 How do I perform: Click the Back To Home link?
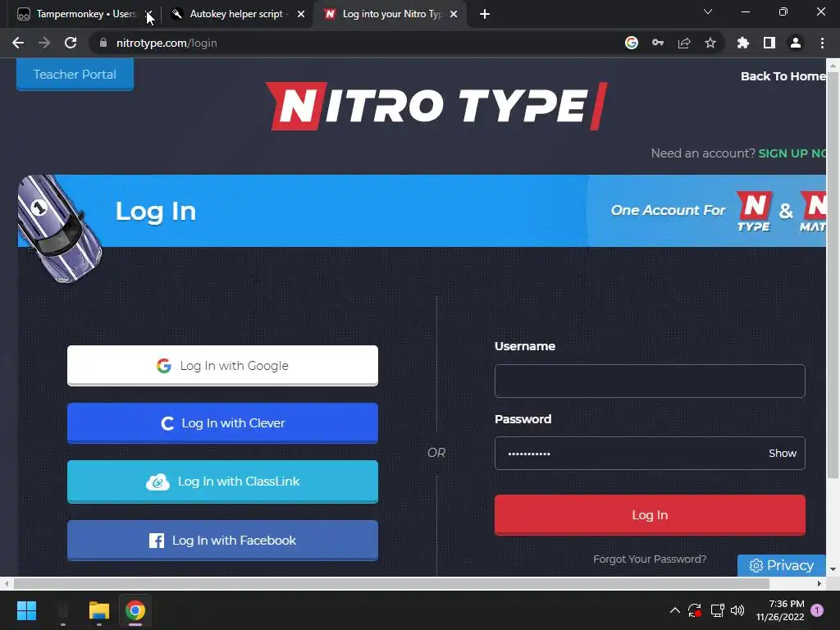[x=783, y=76]
